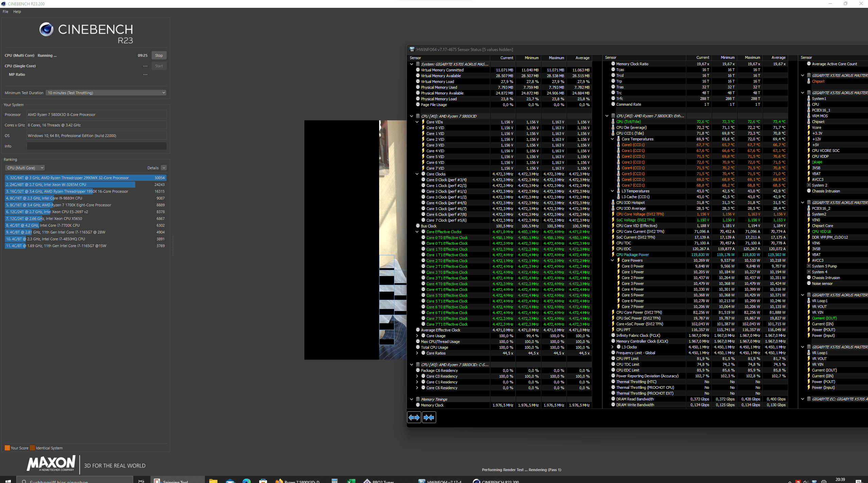This screenshot has width=868, height=483.
Task: Click the Memory Clock Ratio sensor icon
Action: 613,64
